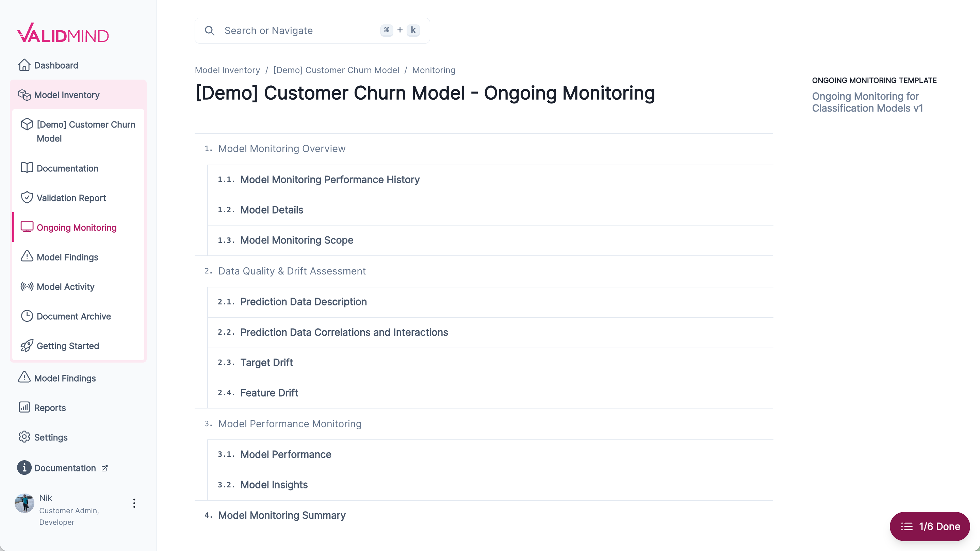Click the Document Archive clock icon
Screen dimensions: 980x551
click(x=27, y=316)
